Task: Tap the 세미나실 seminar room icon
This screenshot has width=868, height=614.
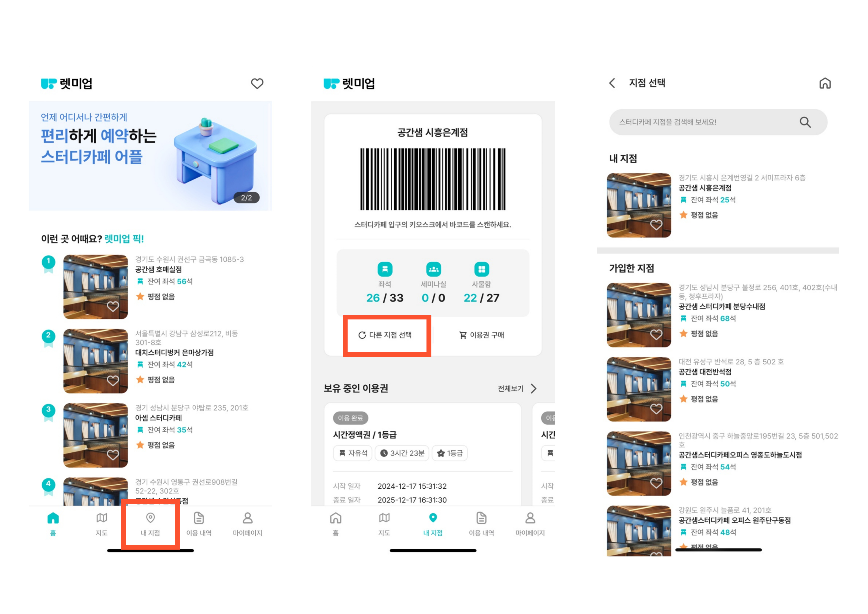Action: click(433, 269)
